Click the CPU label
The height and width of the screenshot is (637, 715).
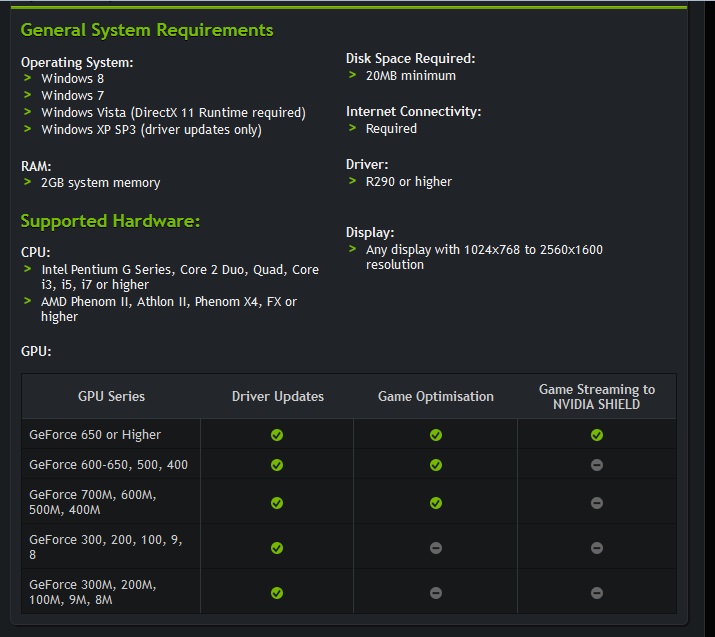36,253
